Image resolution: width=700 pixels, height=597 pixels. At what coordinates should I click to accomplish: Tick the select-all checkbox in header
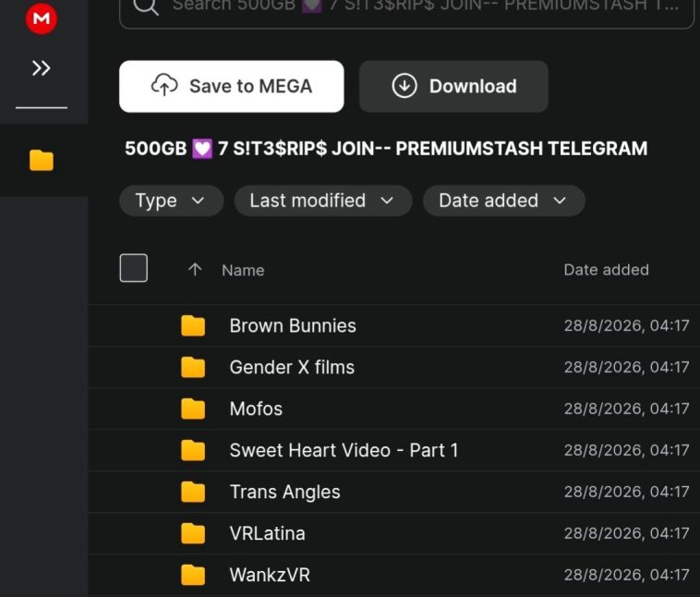click(134, 268)
